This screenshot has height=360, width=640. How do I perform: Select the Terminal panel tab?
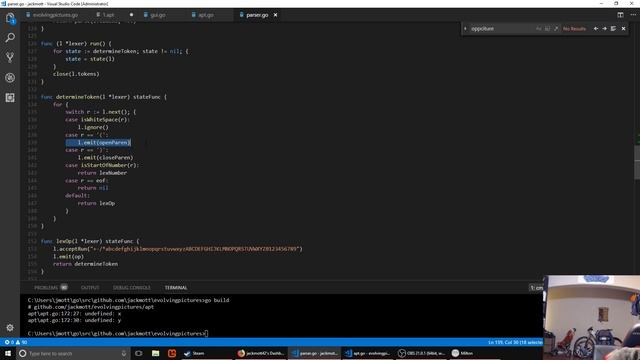pyautogui.click(x=176, y=287)
